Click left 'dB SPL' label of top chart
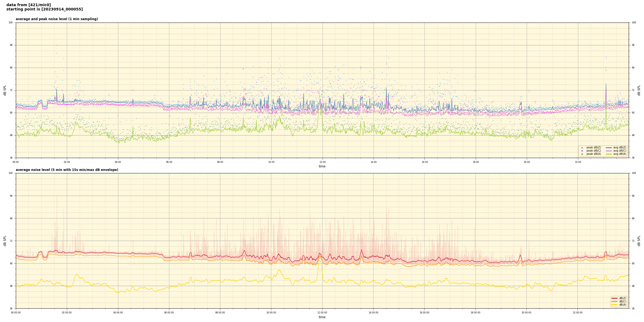This screenshot has width=644, height=322. (x=5, y=90)
